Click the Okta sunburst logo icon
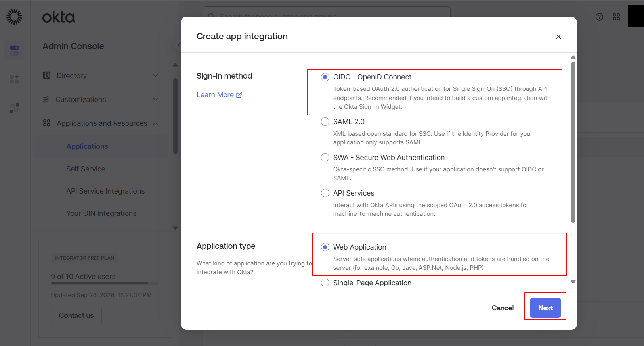The width and height of the screenshot is (644, 346). [x=14, y=17]
